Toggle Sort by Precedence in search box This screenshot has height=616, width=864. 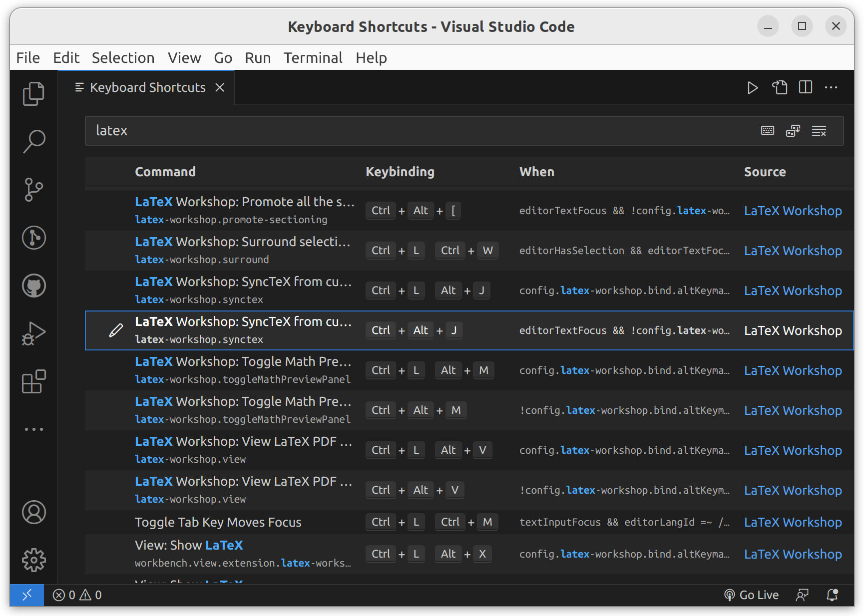[793, 131]
